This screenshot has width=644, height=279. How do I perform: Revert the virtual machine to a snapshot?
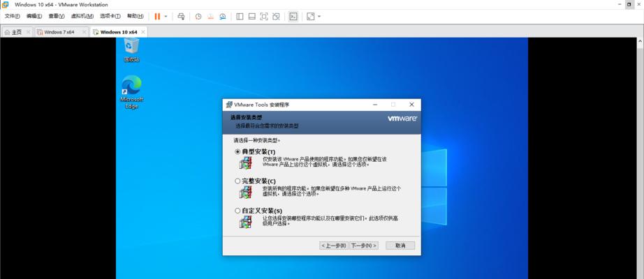210,17
